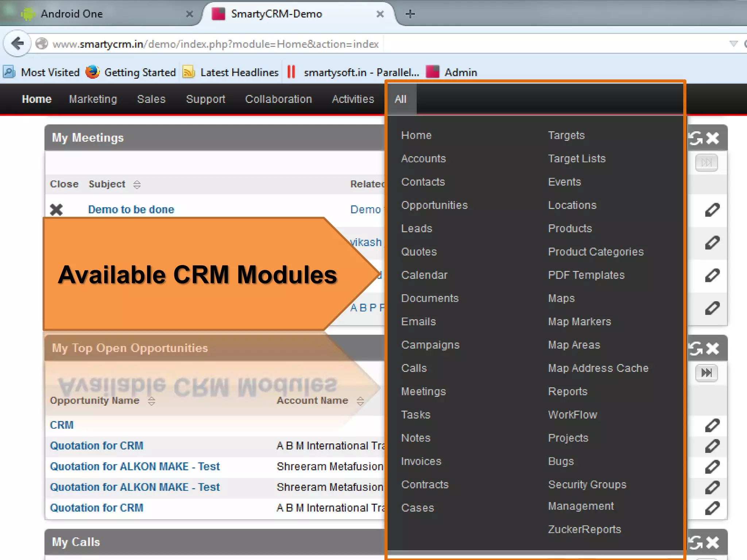The height and width of the screenshot is (560, 747).
Task: Go to last page in Opportunities dashlet
Action: click(707, 373)
